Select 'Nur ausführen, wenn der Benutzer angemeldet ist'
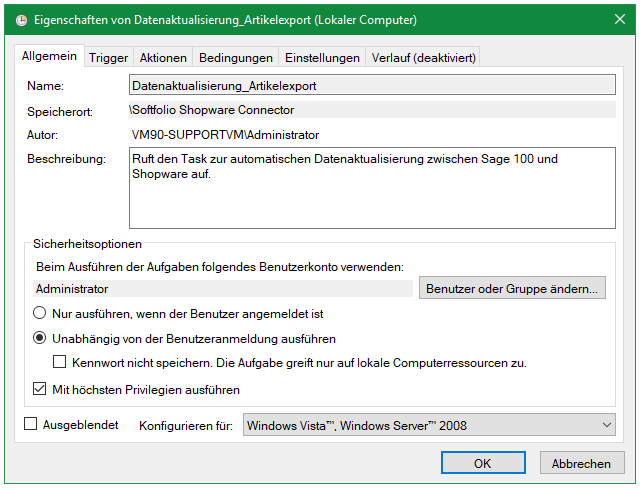This screenshot has width=642, height=489. click(x=41, y=313)
